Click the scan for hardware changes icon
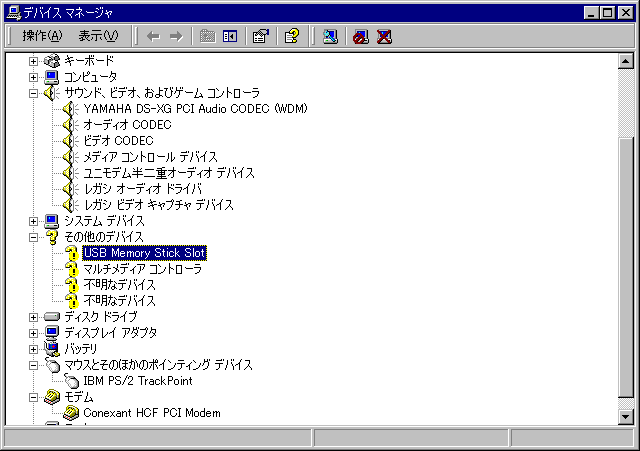Screen dimensions: 640x451 point(330,37)
